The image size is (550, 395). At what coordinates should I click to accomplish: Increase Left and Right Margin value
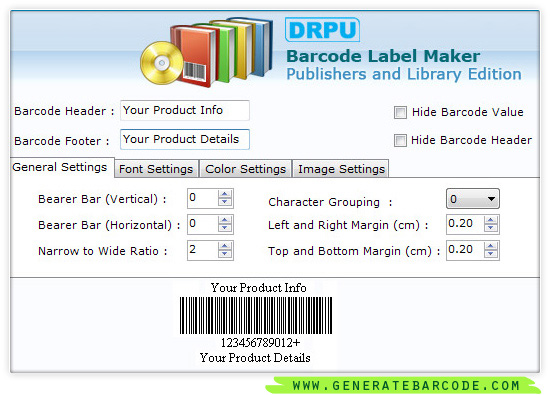[x=491, y=220]
